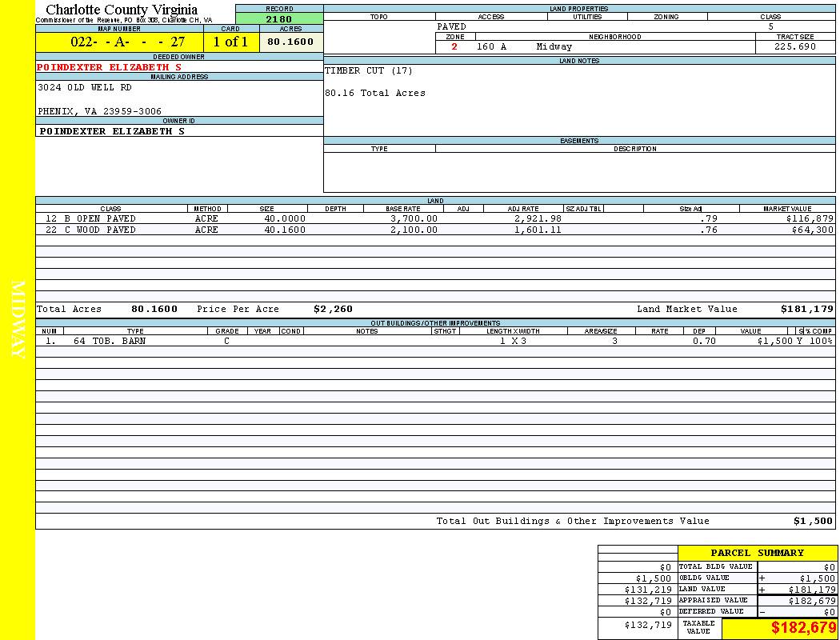Click the Land Market Value total $181,179
Screen dimensions: 840x640
point(806,309)
